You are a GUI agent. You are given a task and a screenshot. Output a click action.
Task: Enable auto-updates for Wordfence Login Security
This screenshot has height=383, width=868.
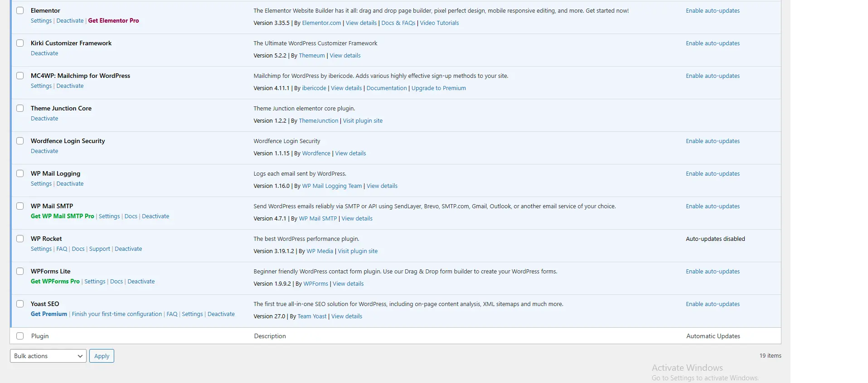coord(713,141)
